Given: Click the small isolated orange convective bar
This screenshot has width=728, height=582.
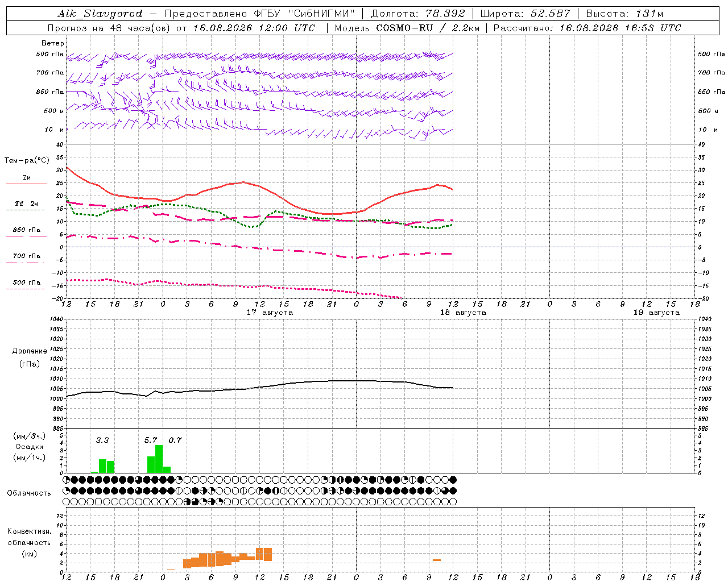Looking at the screenshot, I should coord(437,560).
